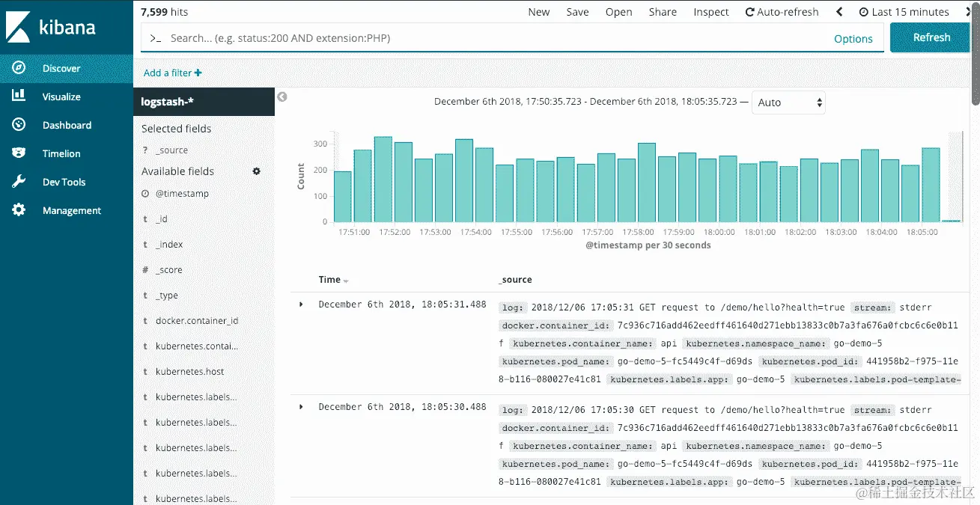Click the plus icon on Add a filter

198,73
